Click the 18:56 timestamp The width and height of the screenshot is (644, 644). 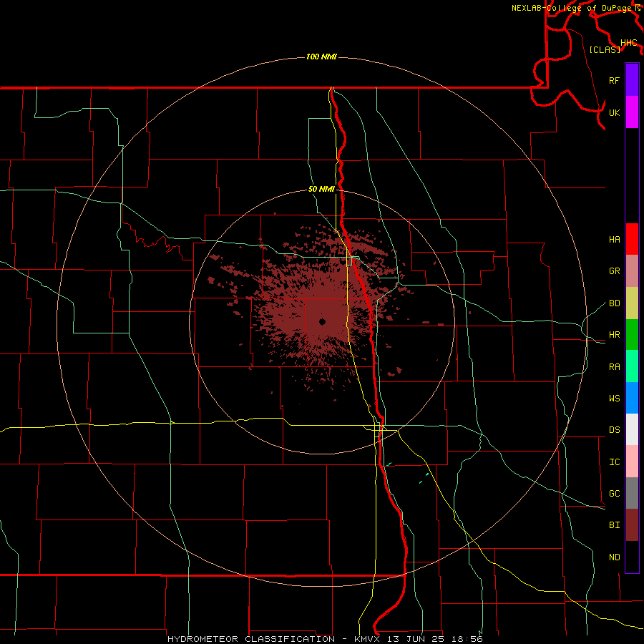point(467,639)
